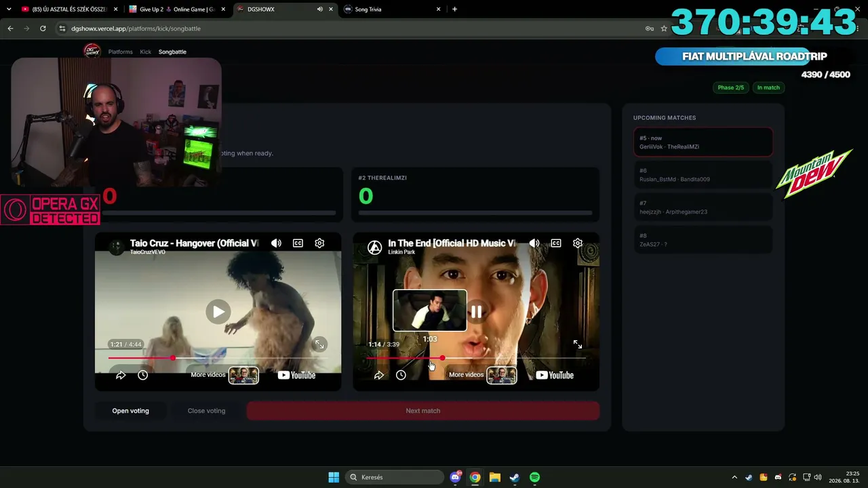This screenshot has height=488, width=868.
Task: Select match #5 GerliiVok vs TheRealIMZi
Action: click(703, 142)
